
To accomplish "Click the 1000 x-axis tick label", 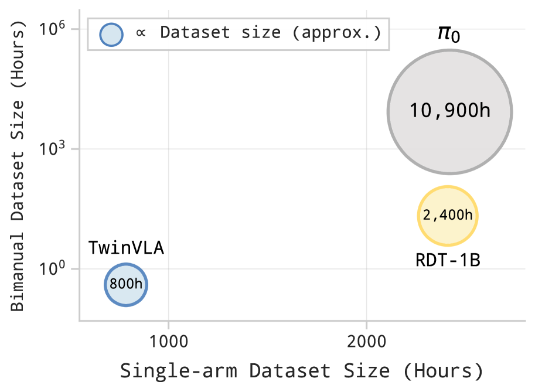I will tap(169, 342).
